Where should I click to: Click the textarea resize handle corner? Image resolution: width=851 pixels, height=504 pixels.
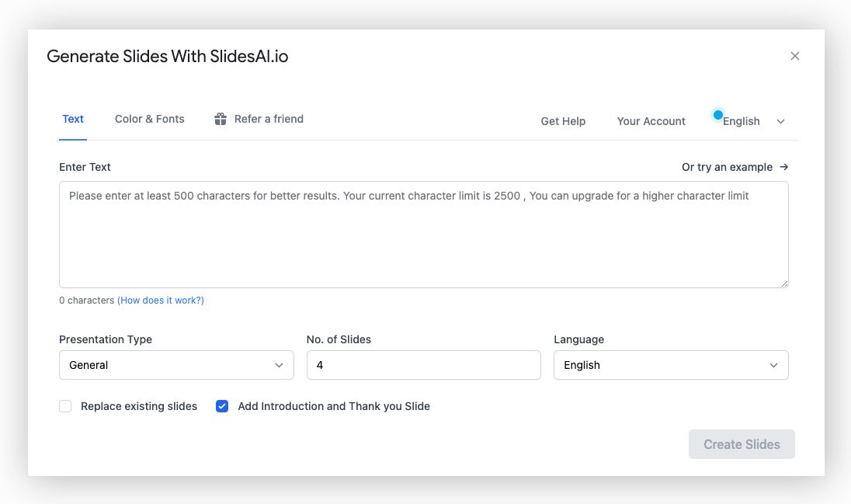click(784, 283)
